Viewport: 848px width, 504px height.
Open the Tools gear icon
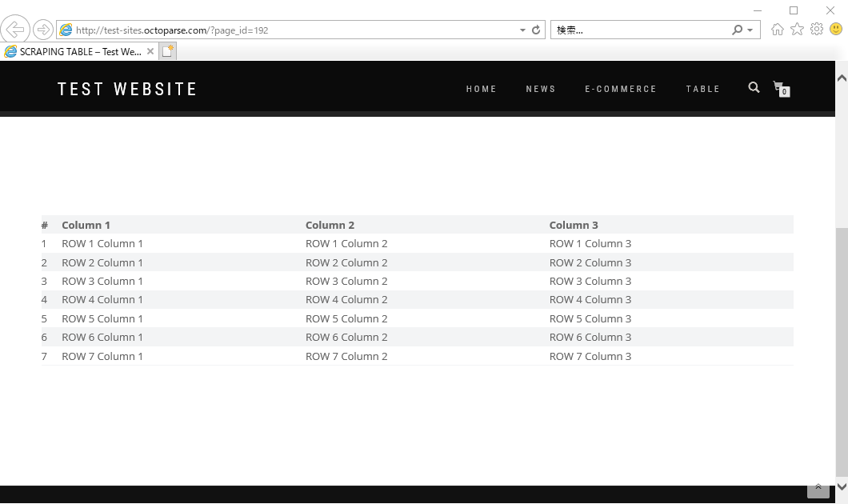pyautogui.click(x=817, y=30)
